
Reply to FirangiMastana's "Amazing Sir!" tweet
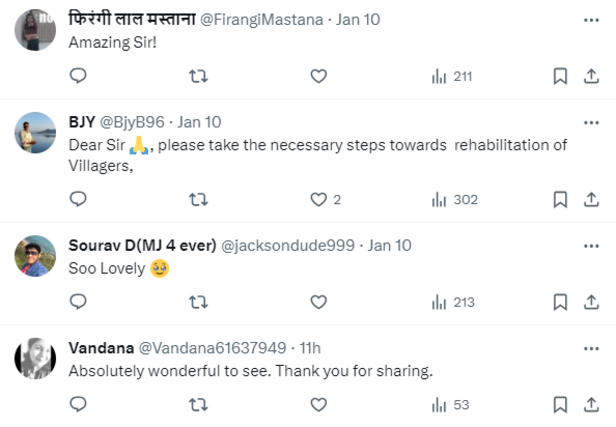[x=78, y=76]
